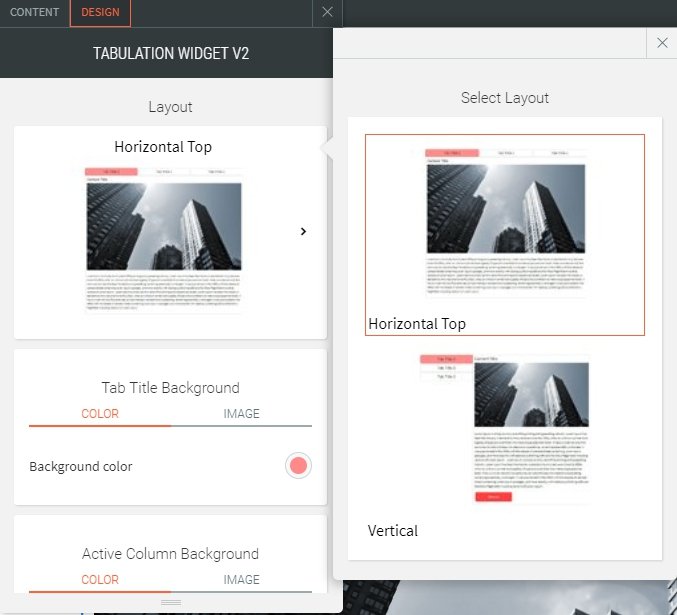The image size is (677, 615).
Task: Click the resize handle at the panel bottom
Action: (171, 602)
